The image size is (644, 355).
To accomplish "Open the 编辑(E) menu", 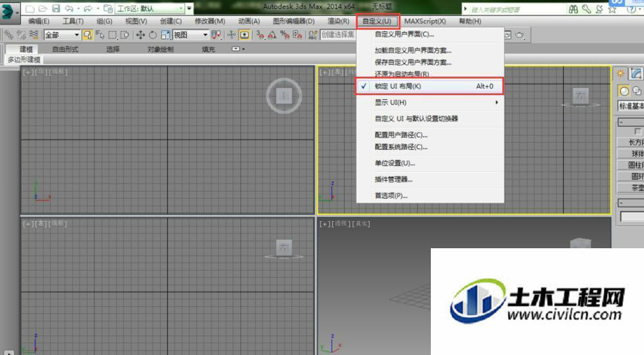I will point(39,21).
